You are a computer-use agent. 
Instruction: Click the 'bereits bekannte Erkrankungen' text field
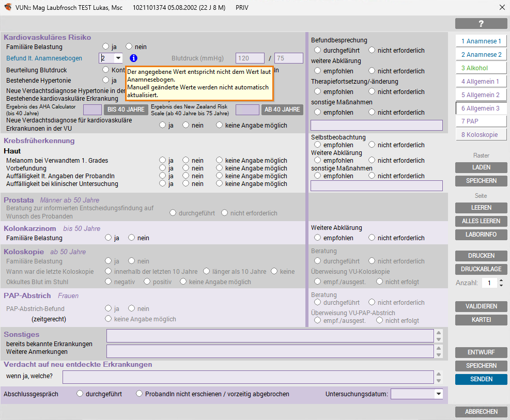[x=270, y=336]
